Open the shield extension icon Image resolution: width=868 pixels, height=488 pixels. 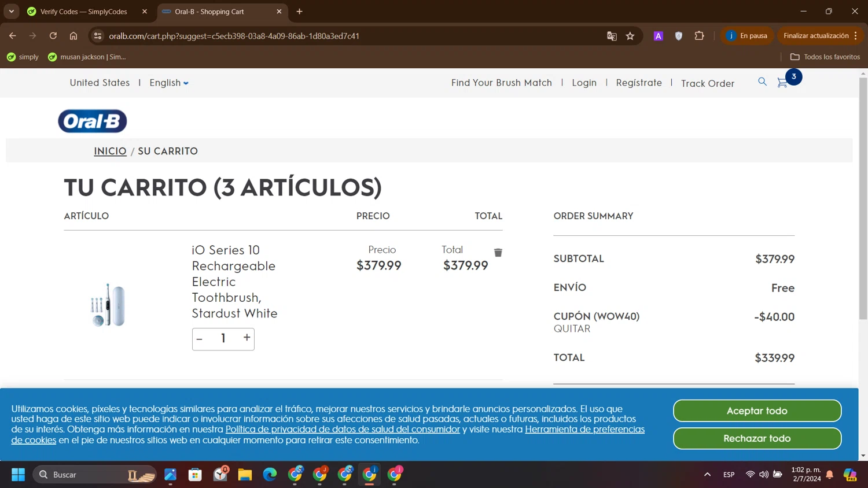679,36
